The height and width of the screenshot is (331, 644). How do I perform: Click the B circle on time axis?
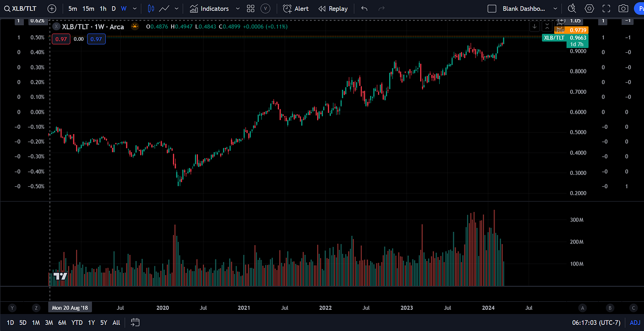pyautogui.click(x=610, y=308)
